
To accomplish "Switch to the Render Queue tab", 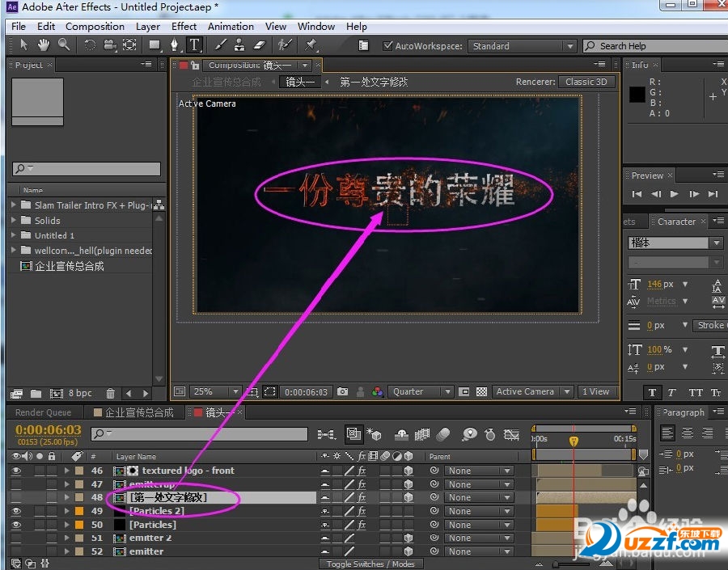I will (x=43, y=412).
